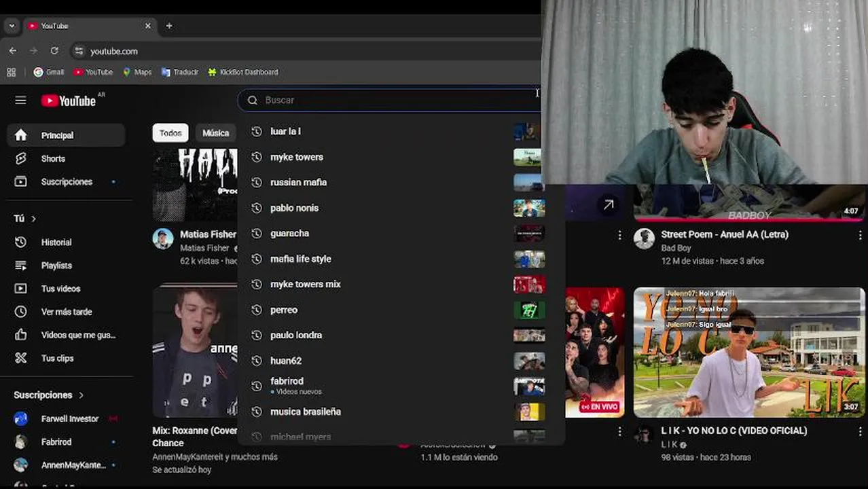Open the site information icon beside youtube.com

tap(79, 51)
